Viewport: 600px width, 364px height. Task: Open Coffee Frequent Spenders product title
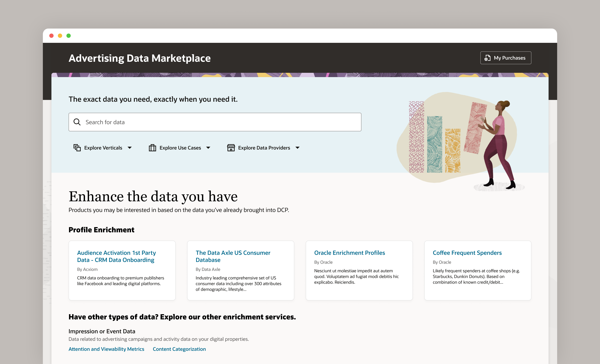click(467, 253)
